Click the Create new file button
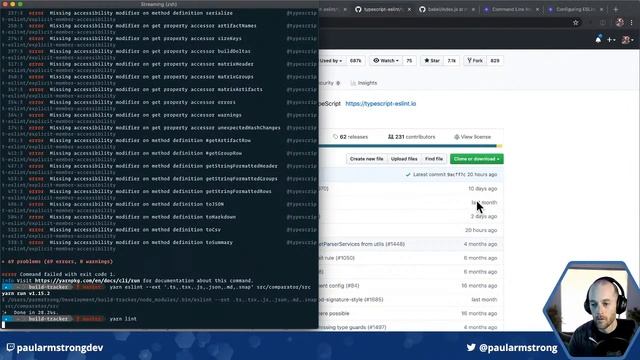Image resolution: width=640 pixels, height=360 pixels. click(367, 159)
